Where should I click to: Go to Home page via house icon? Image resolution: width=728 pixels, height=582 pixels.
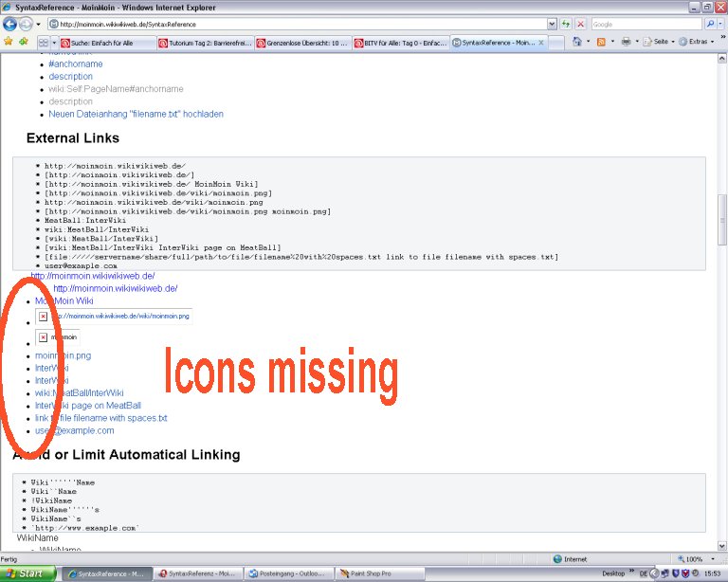point(577,42)
